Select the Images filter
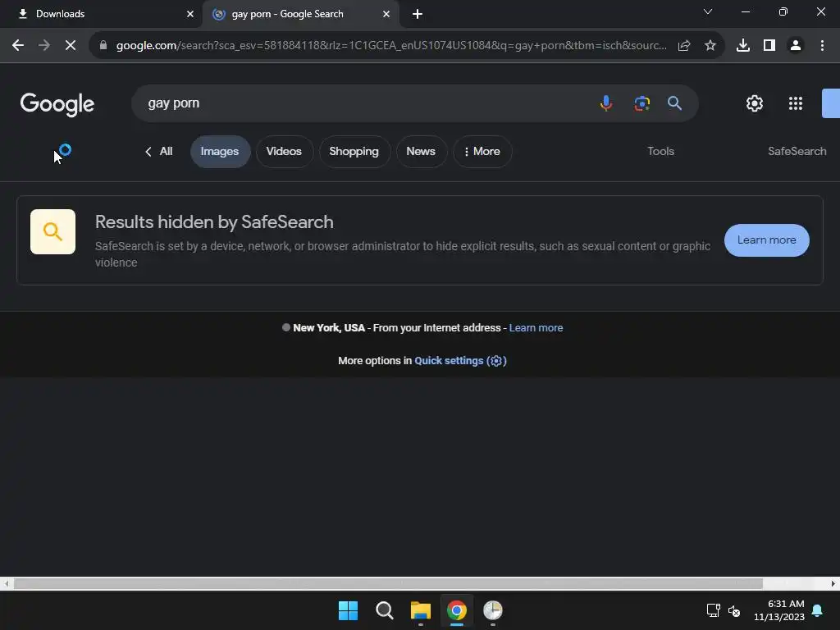 click(220, 152)
